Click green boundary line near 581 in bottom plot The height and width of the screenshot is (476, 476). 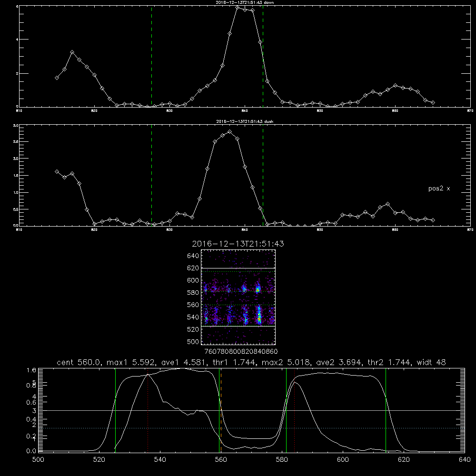[x=286, y=410]
